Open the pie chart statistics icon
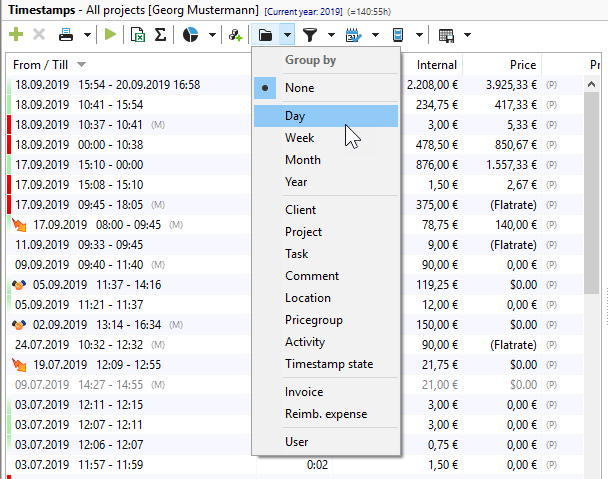The width and height of the screenshot is (608, 479). pos(190,35)
